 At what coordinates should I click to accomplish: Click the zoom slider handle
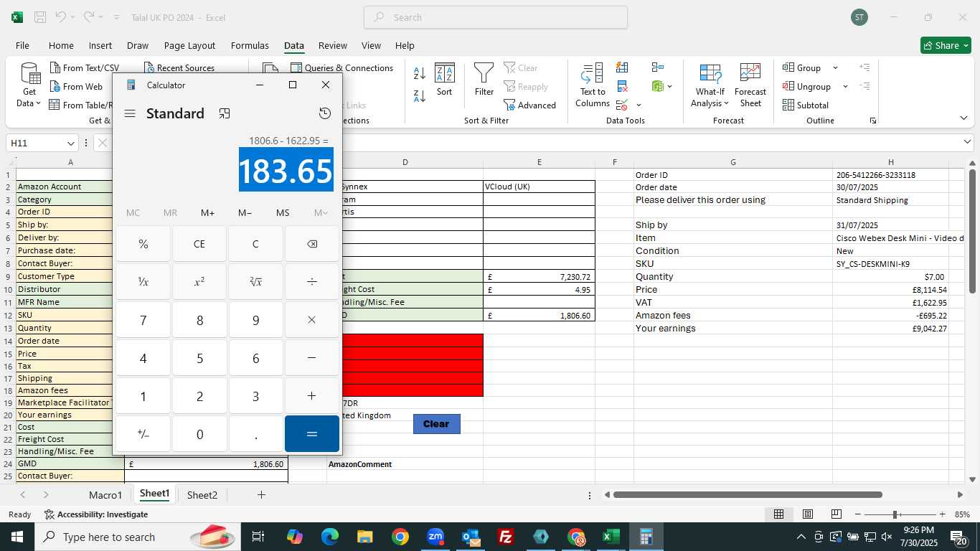tap(895, 514)
